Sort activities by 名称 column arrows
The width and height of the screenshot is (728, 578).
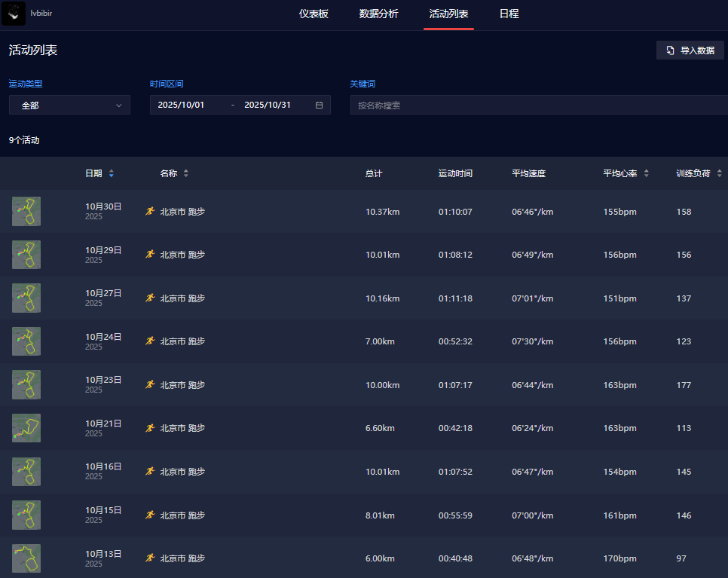click(186, 173)
